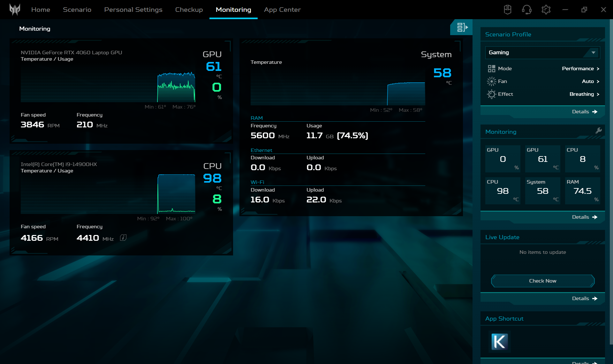The image size is (613, 364).
Task: Open the Personal Settings tab
Action: 133,10
